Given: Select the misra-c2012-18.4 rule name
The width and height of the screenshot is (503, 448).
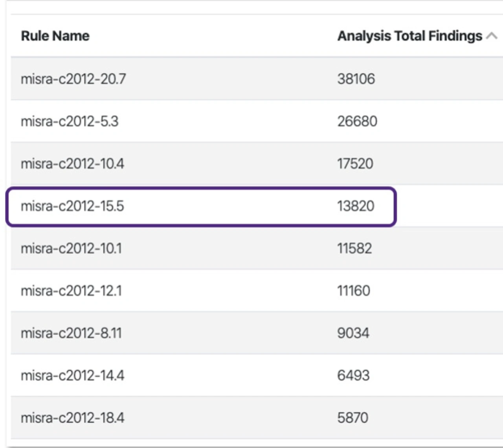Looking at the screenshot, I should pos(72,418).
